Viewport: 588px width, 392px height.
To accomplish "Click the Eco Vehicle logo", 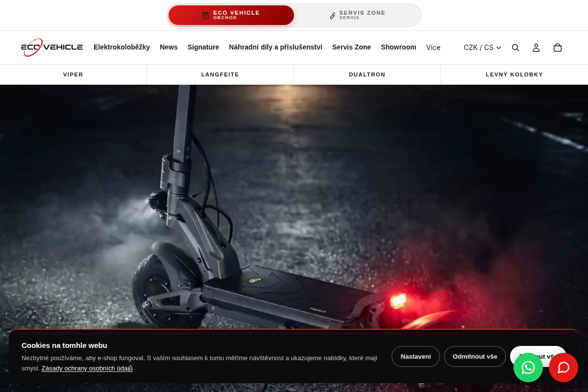I will point(52,48).
